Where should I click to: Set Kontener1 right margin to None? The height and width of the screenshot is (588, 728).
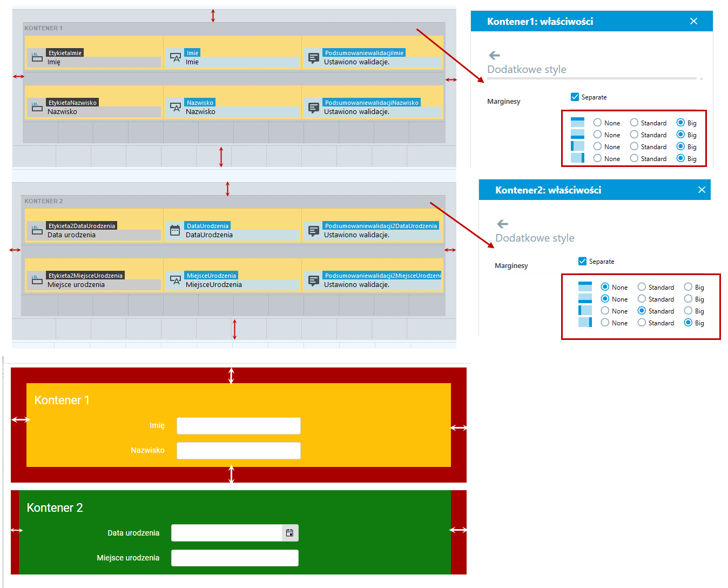tap(597, 158)
